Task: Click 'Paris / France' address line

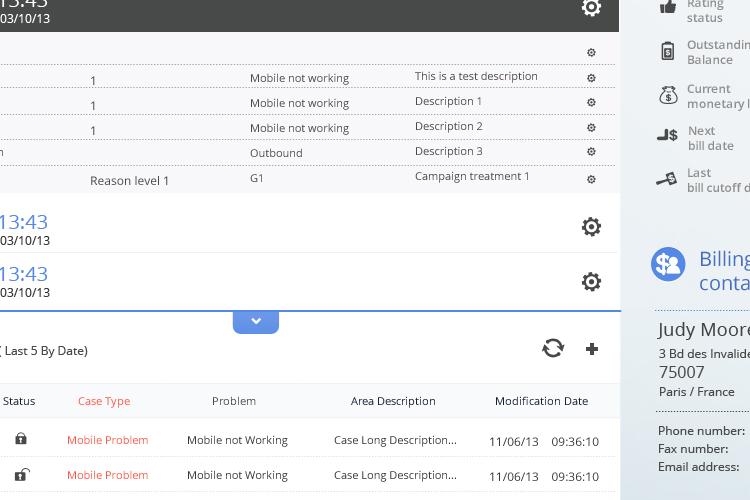Action: tap(696, 392)
